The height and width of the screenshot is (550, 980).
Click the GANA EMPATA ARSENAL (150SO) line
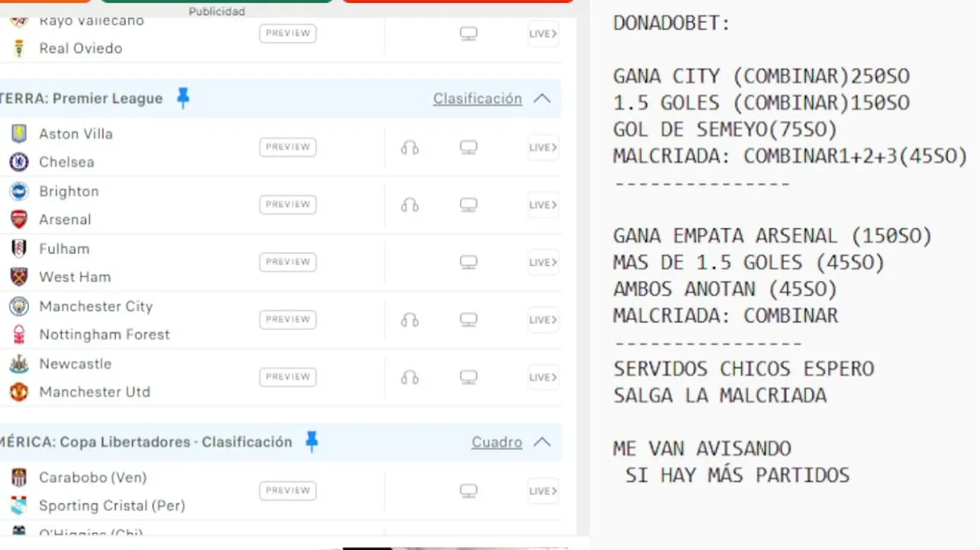pos(772,236)
